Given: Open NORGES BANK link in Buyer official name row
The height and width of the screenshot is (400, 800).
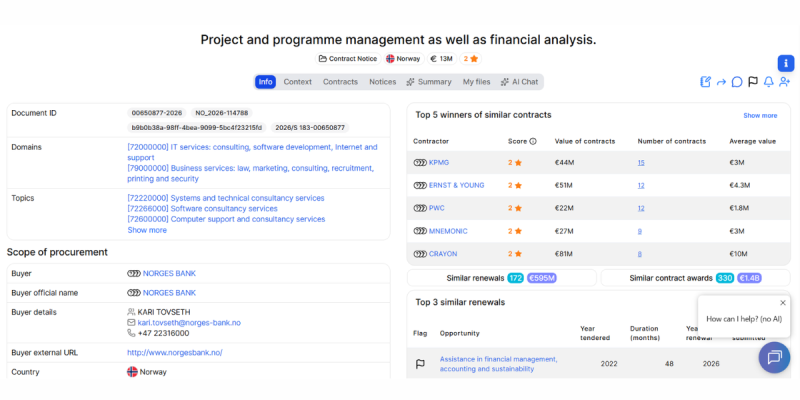Looking at the screenshot, I should 169,293.
